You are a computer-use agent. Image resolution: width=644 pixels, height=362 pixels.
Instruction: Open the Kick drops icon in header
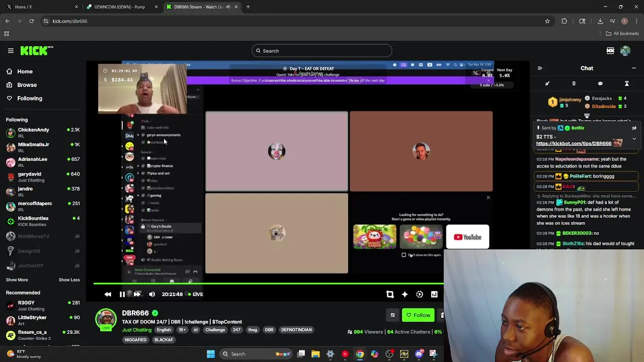click(610, 51)
